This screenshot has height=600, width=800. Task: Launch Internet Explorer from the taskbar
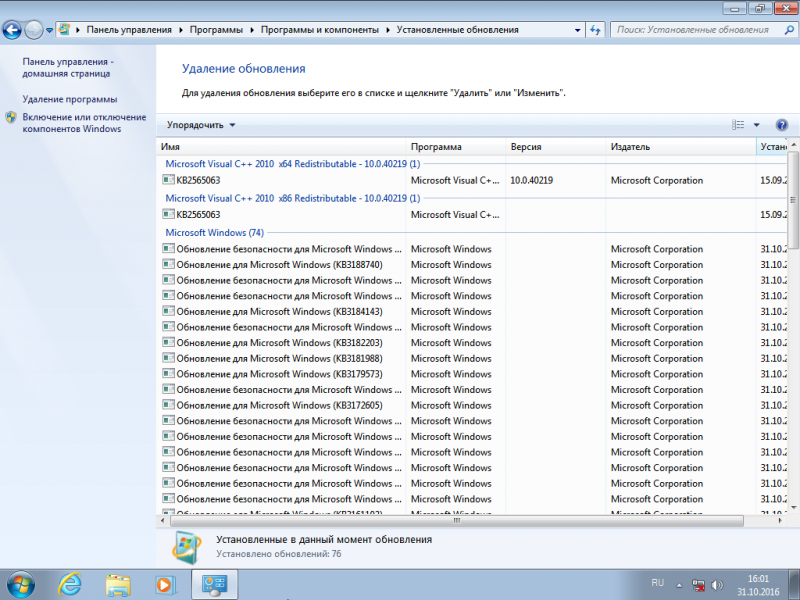(70, 585)
